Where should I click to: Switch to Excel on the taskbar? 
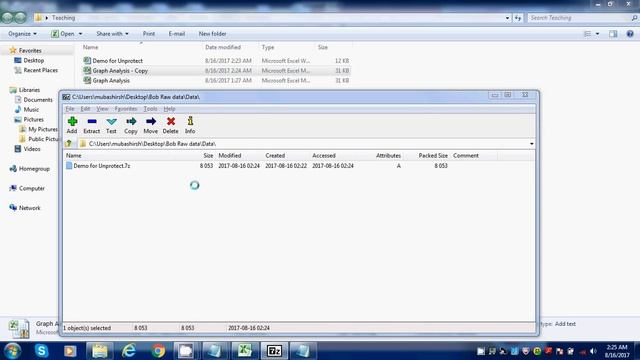[244, 351]
